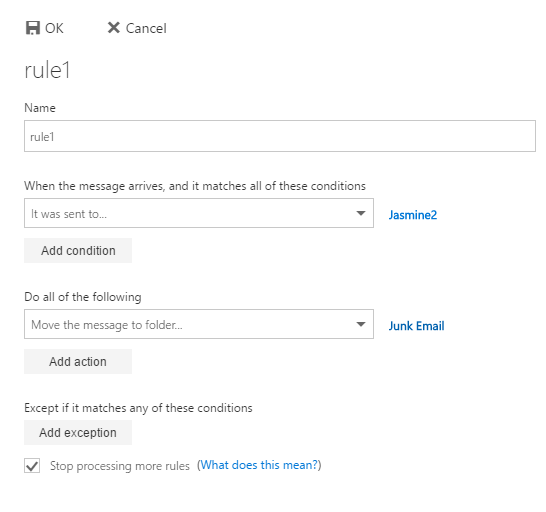Viewport: 546px width, 512px height.
Task: Click 'Except if it matches any of these conditions' text
Action: pyautogui.click(x=138, y=408)
